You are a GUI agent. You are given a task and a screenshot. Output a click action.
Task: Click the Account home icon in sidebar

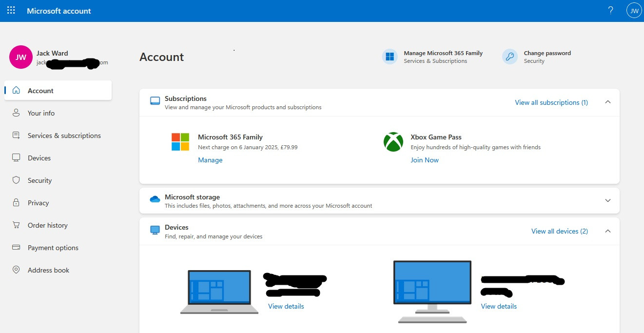(17, 90)
